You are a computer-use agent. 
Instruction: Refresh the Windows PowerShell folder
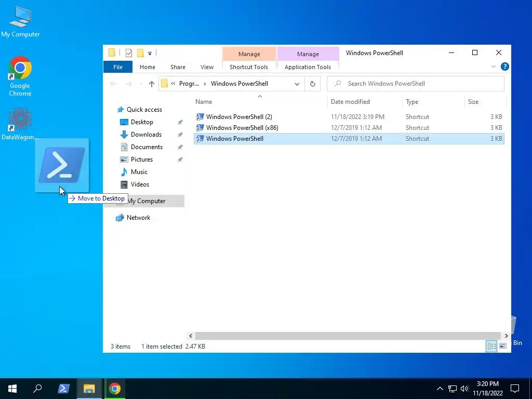coord(312,84)
